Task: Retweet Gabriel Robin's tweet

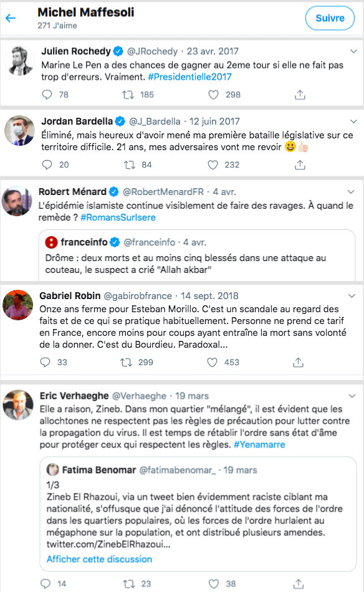Action: point(128,360)
